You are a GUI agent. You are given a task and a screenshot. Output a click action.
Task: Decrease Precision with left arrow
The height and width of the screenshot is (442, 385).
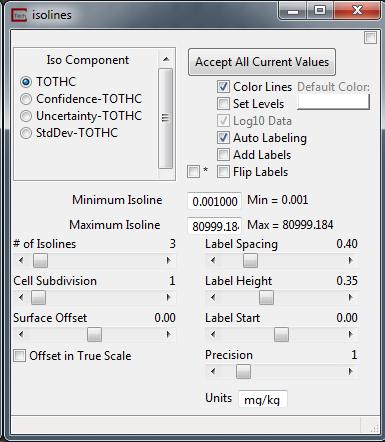tap(213, 371)
